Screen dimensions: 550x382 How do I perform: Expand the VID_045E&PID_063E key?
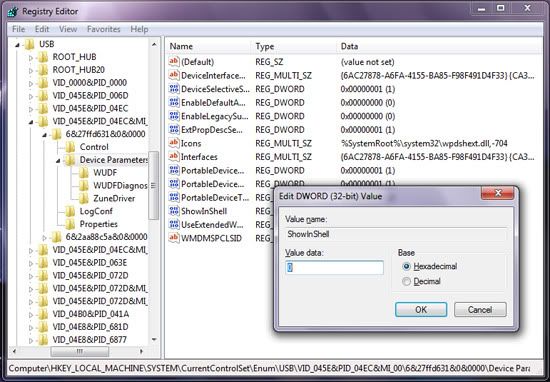point(31,263)
